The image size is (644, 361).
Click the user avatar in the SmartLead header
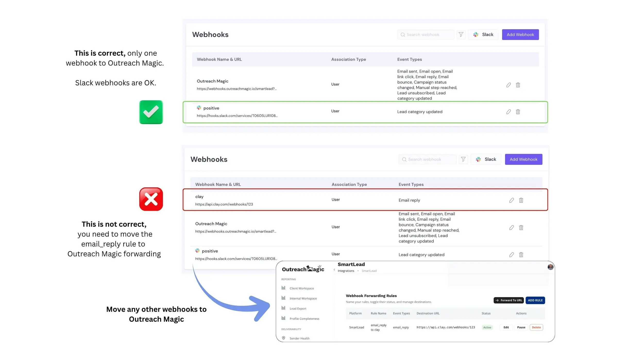click(x=550, y=267)
